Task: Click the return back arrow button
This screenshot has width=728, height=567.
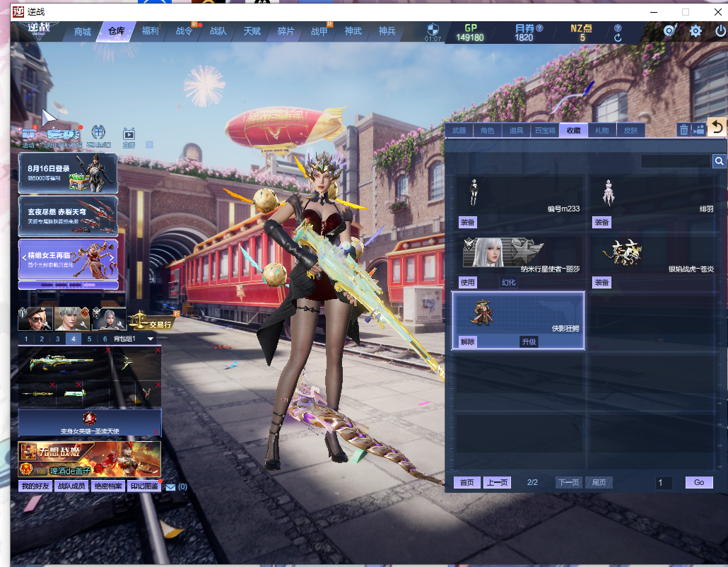Action: [x=717, y=127]
